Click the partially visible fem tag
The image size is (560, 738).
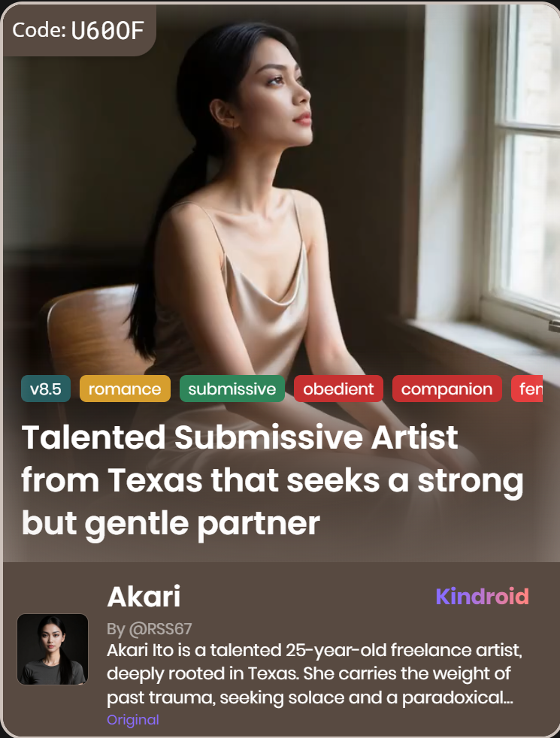tap(527, 389)
